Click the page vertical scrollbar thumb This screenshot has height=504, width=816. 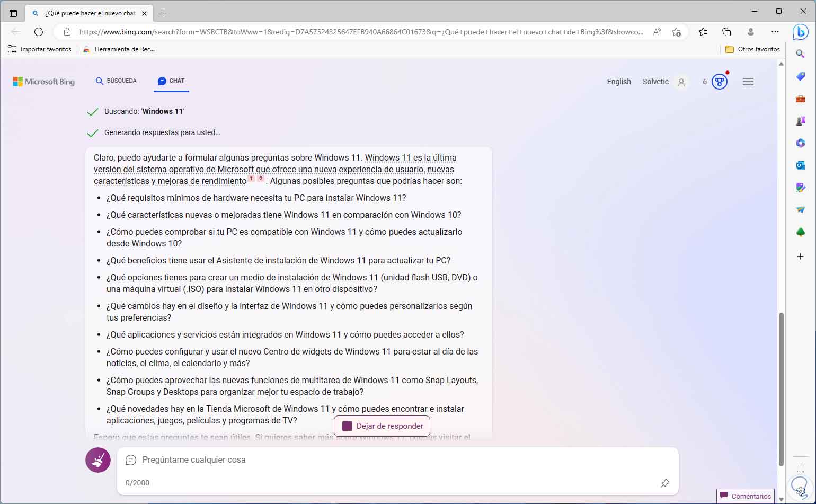[780, 390]
